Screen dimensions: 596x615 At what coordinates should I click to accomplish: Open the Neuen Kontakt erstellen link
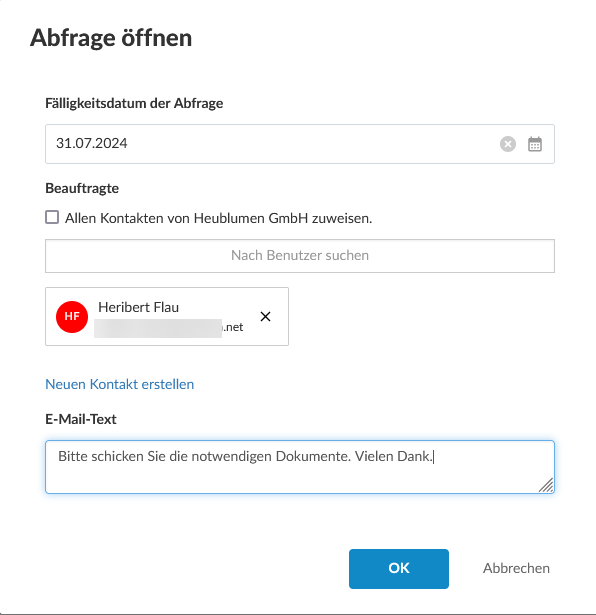coord(120,384)
